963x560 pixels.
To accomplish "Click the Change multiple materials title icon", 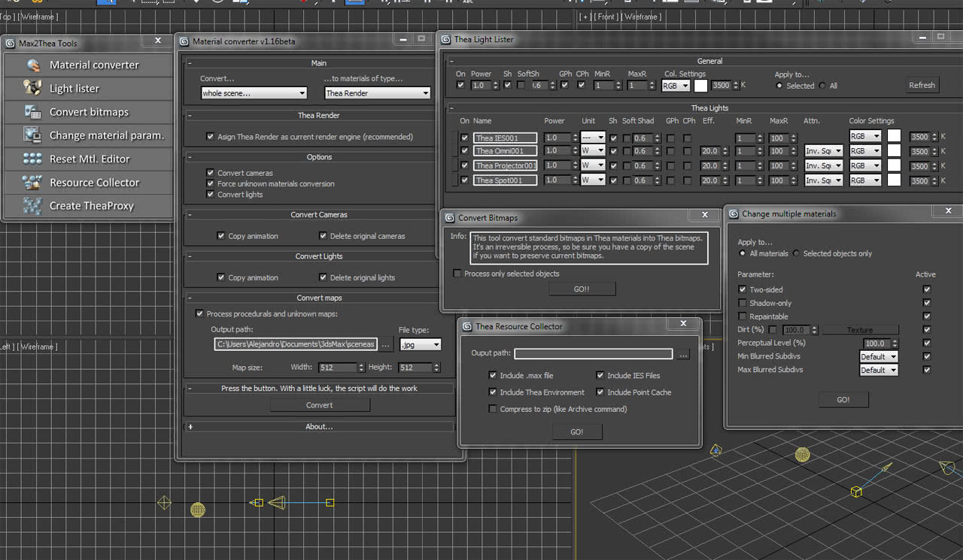I will tap(734, 213).
